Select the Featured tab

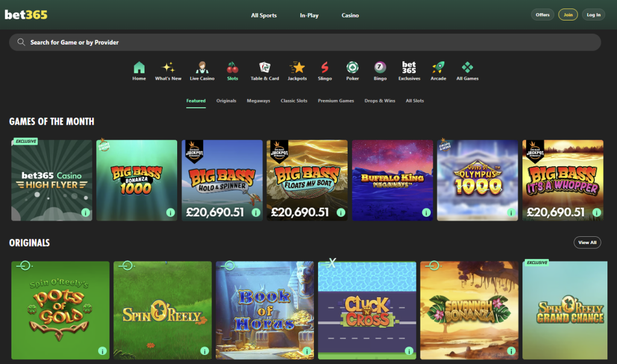click(x=196, y=101)
